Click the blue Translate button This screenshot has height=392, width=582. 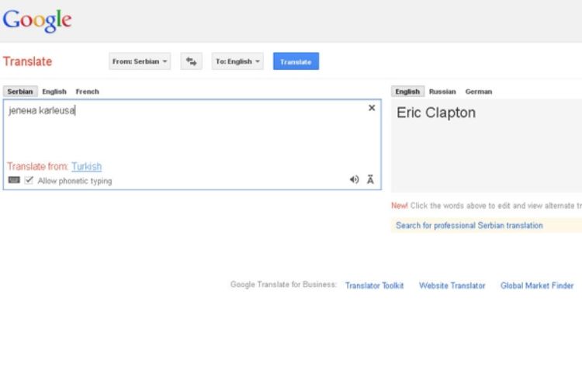(296, 61)
